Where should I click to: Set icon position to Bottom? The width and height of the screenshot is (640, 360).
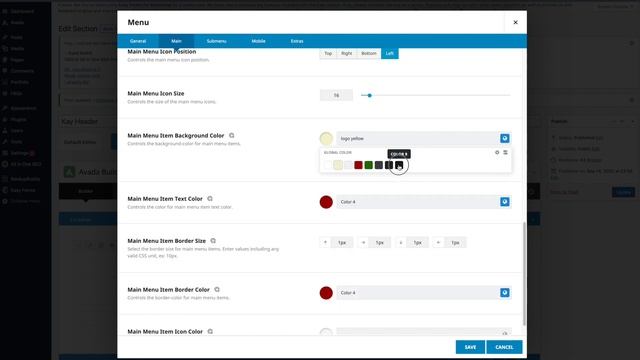[x=369, y=53]
